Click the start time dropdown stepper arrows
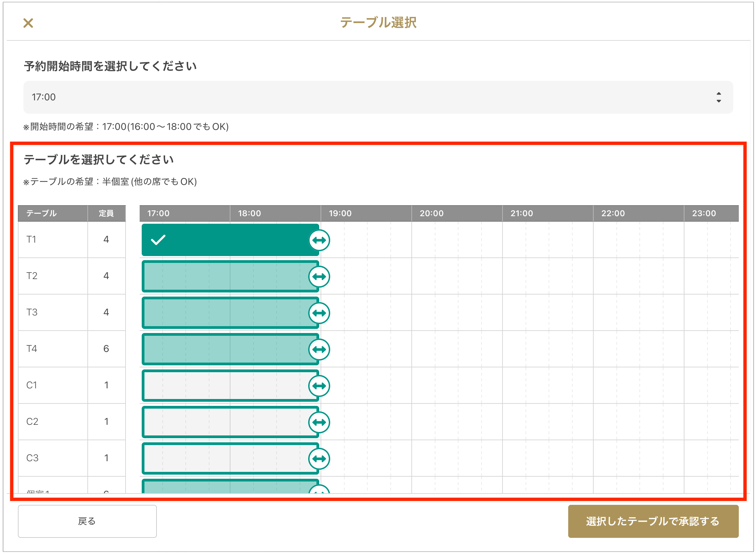This screenshot has height=554, width=756. [x=719, y=97]
